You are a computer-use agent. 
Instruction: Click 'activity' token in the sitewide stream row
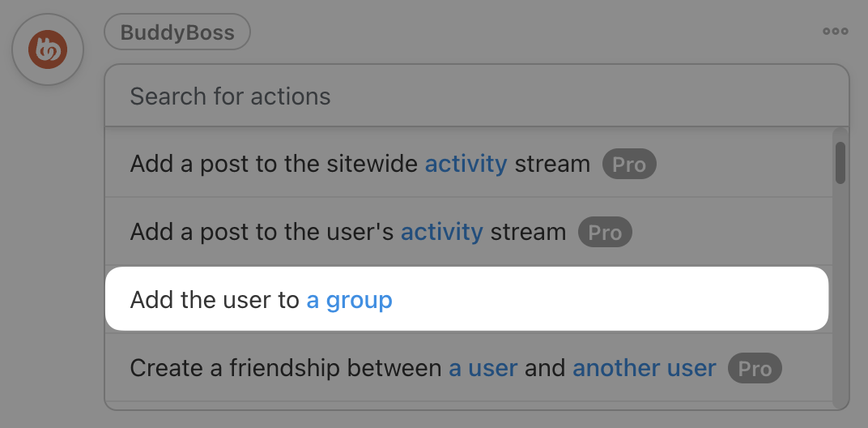point(466,164)
